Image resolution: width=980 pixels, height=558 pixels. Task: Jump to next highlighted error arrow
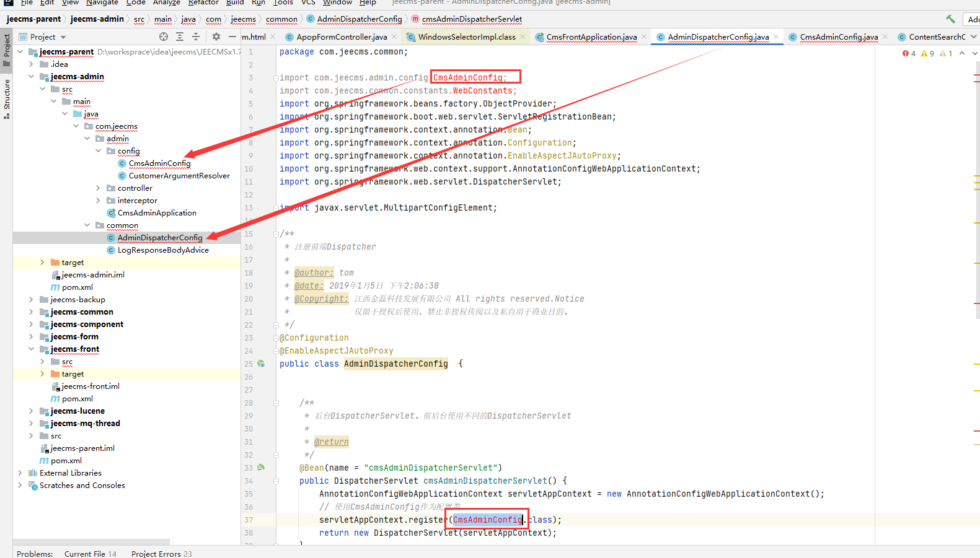click(x=974, y=53)
